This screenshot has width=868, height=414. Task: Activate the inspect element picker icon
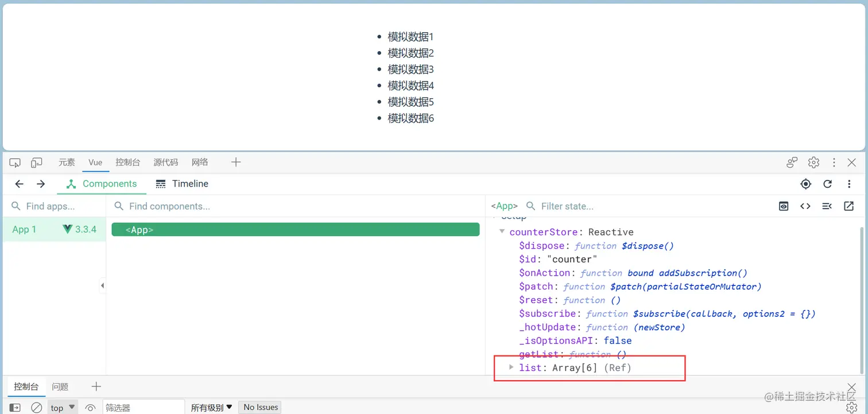coord(15,162)
